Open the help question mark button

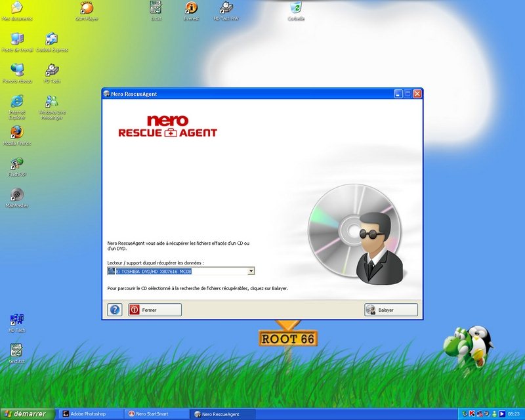114,310
